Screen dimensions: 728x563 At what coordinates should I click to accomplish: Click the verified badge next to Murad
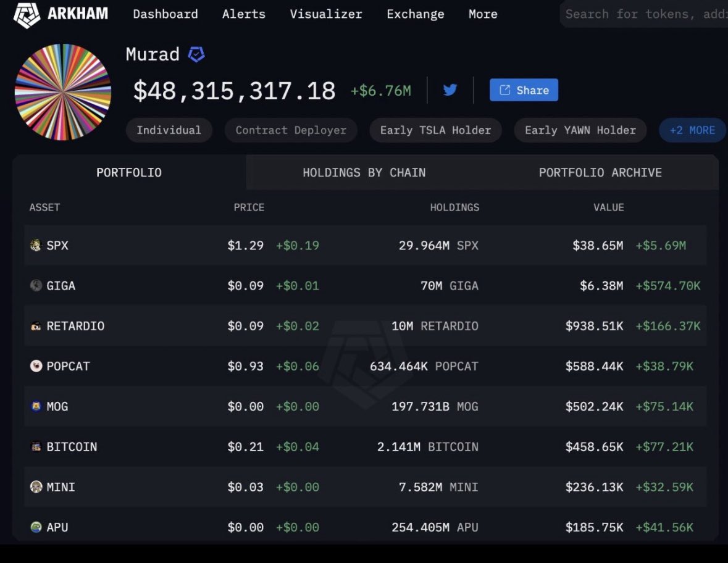(x=196, y=54)
